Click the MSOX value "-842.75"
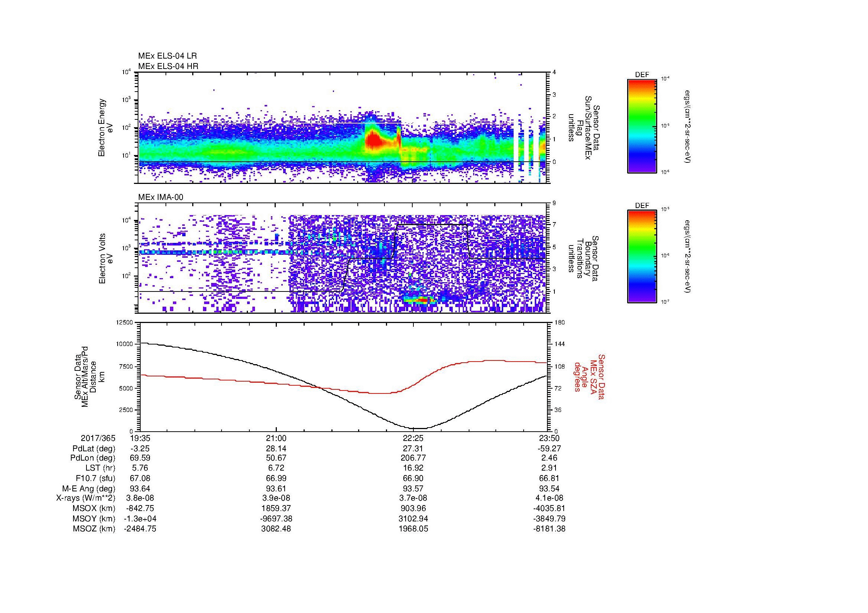868x613 pixels. pos(140,509)
